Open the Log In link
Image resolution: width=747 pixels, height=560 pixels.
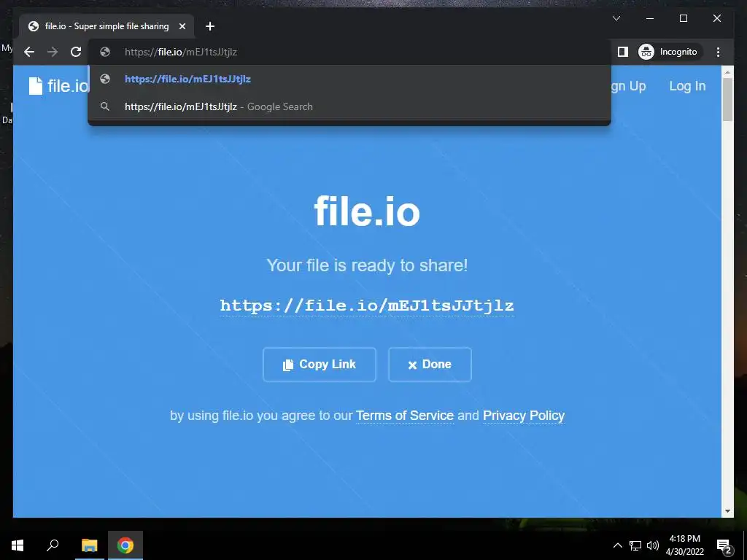coord(687,86)
